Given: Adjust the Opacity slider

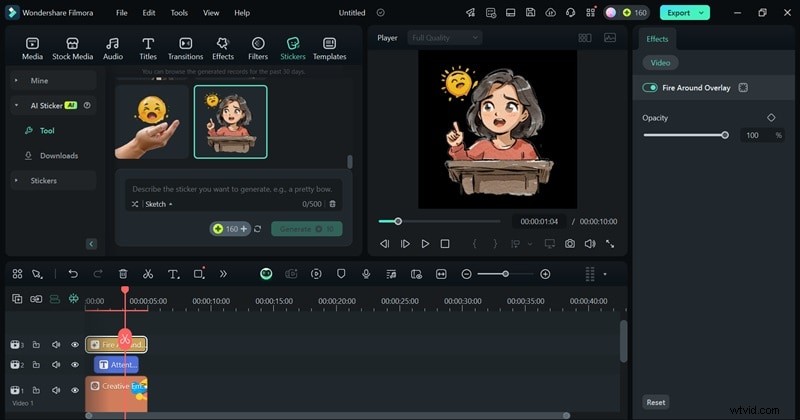Looking at the screenshot, I should pyautogui.click(x=686, y=135).
